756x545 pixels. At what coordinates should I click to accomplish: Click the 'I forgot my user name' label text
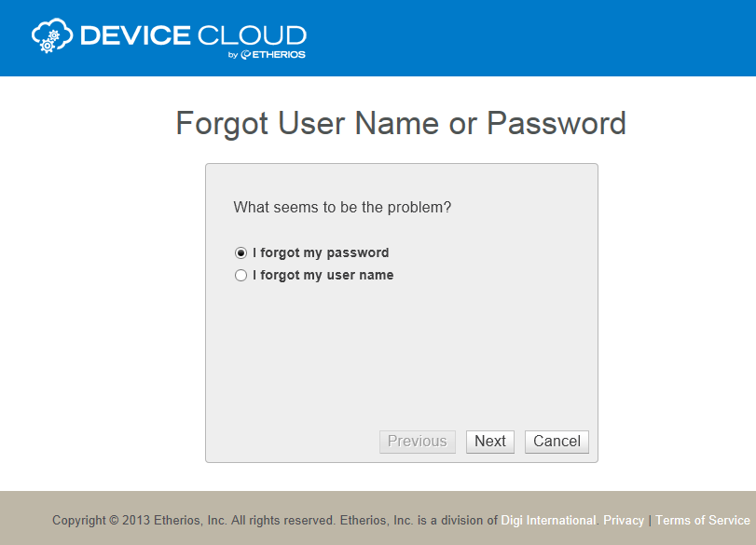[323, 275]
